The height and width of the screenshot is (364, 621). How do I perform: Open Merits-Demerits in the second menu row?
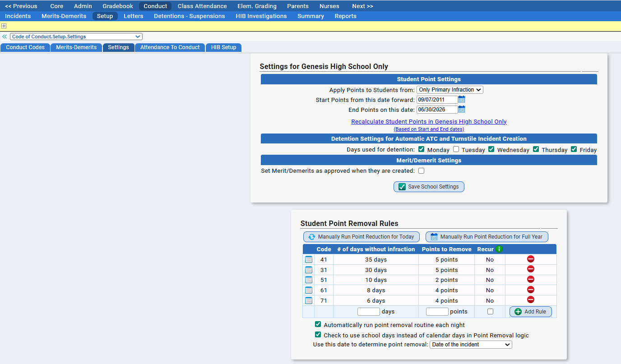click(64, 16)
